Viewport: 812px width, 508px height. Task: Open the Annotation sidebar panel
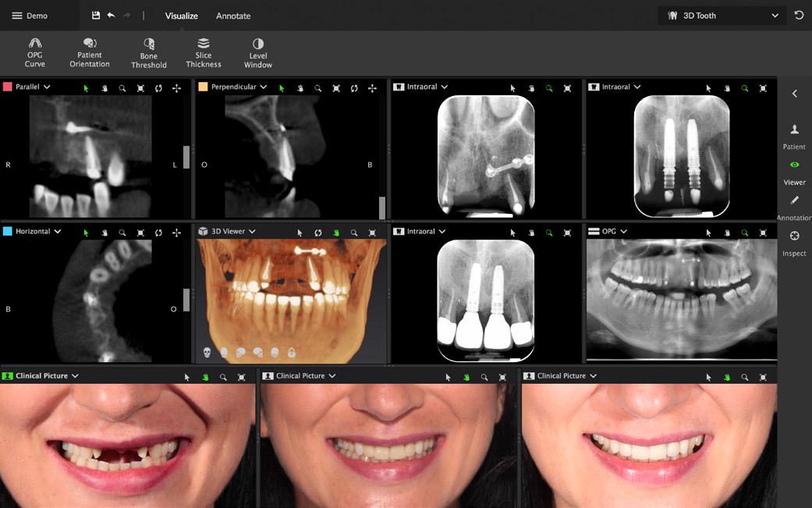[x=794, y=208]
